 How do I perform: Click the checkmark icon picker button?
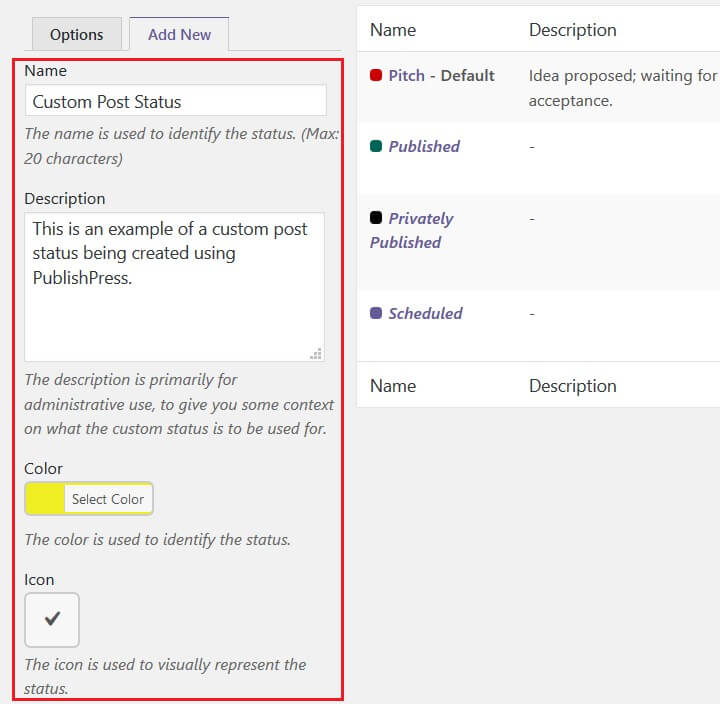coord(52,619)
